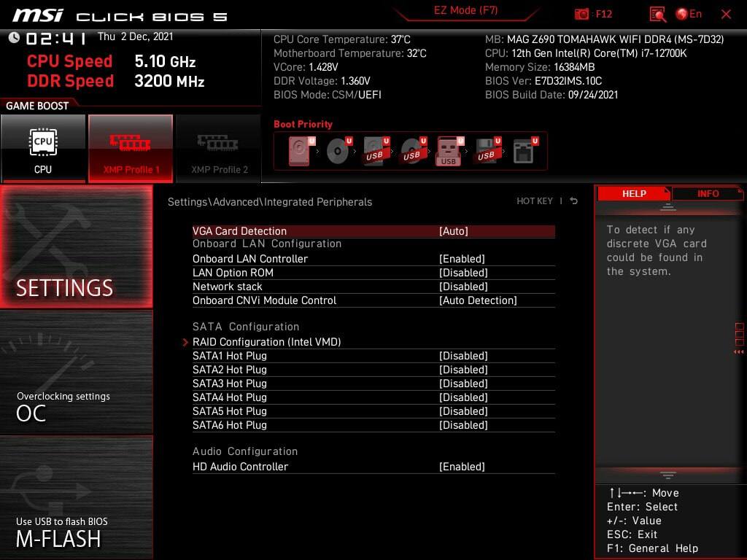Select the optical disc boot priority icon

(337, 151)
